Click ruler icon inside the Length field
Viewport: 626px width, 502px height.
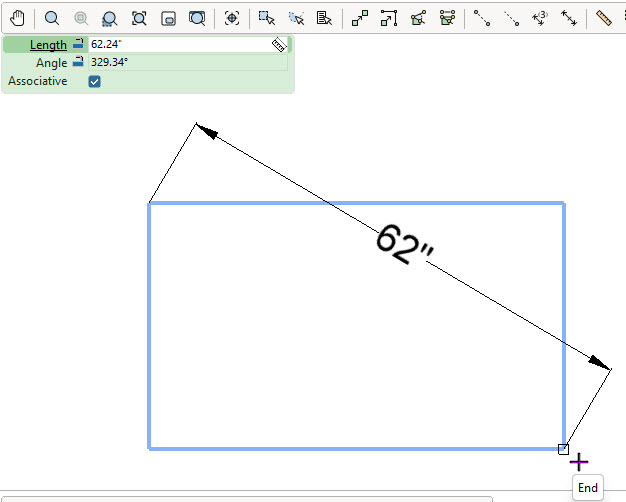click(x=279, y=45)
